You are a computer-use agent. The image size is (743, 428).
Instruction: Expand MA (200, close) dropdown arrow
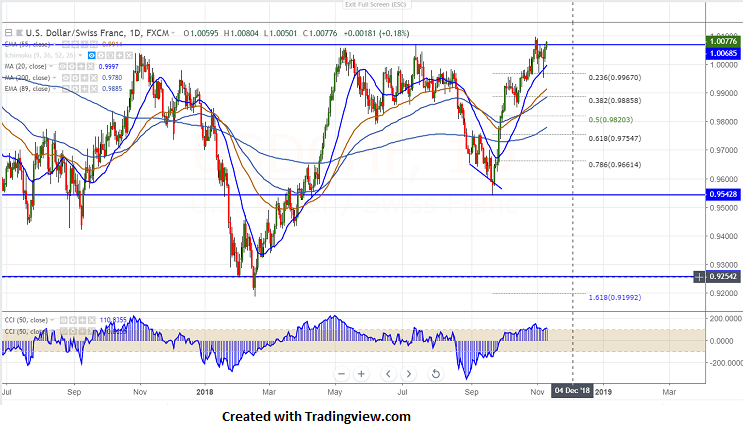point(54,78)
